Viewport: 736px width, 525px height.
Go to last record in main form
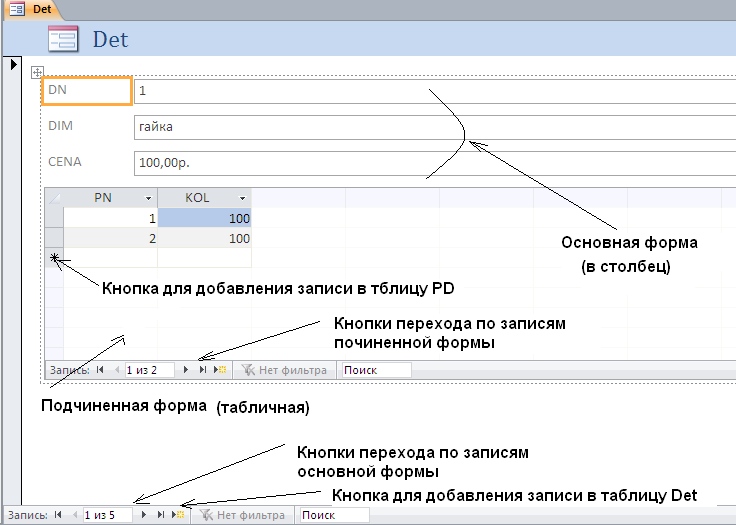pos(161,515)
